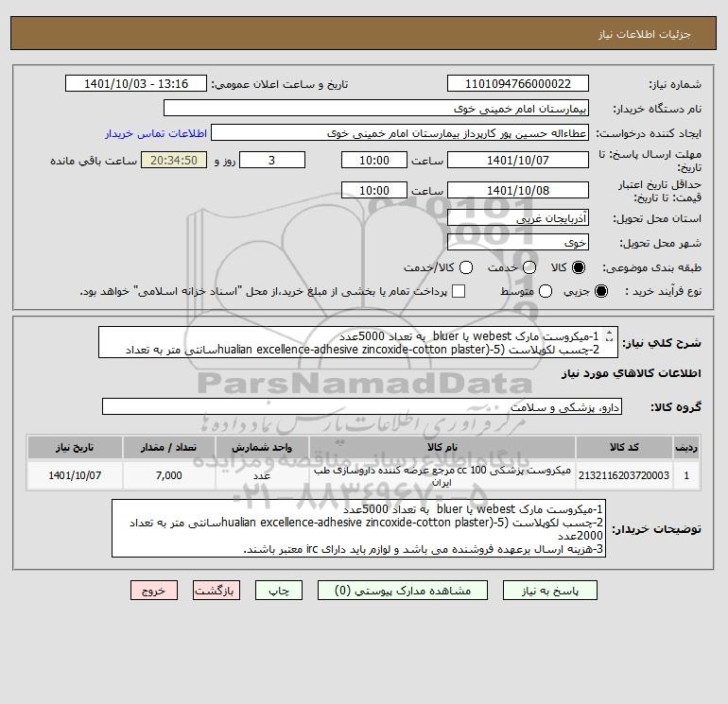Click the خروج exit button
This screenshot has height=704, width=728.
154,591
